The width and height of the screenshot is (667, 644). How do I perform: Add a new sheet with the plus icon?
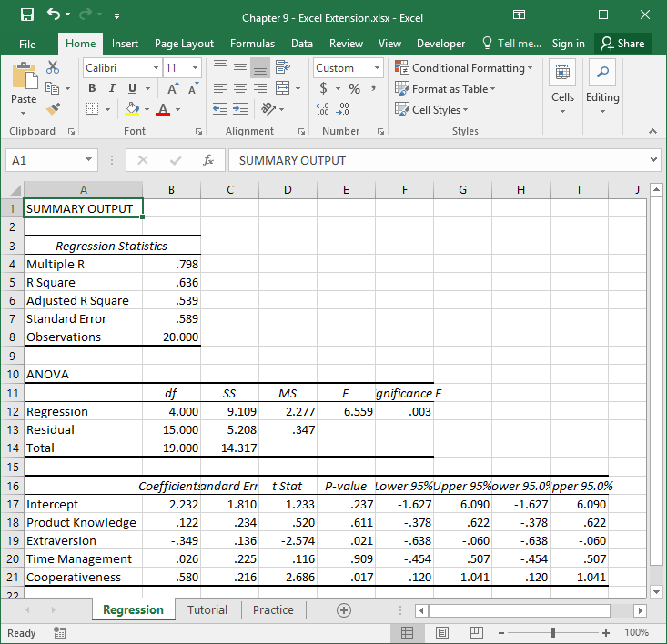point(343,610)
